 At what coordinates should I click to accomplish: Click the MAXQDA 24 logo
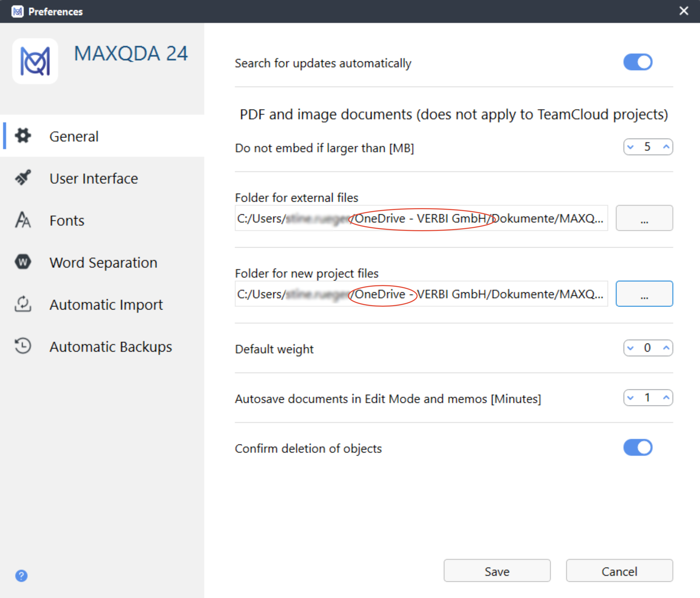tap(35, 61)
